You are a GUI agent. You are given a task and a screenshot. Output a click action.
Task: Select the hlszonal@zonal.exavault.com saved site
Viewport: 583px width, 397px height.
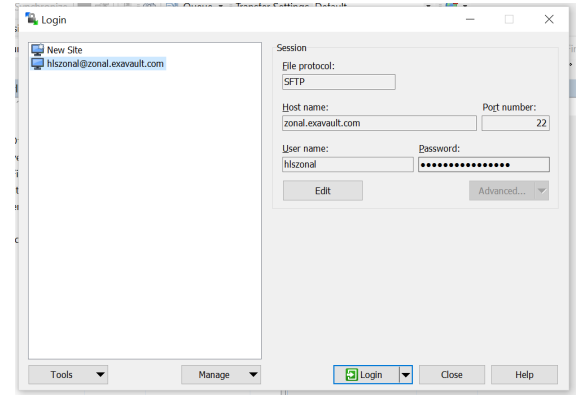point(98,64)
